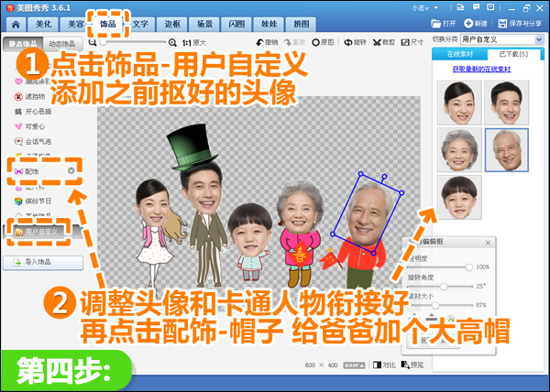Click the canvas zoom slider handle
550x392 pixels.
[103, 42]
